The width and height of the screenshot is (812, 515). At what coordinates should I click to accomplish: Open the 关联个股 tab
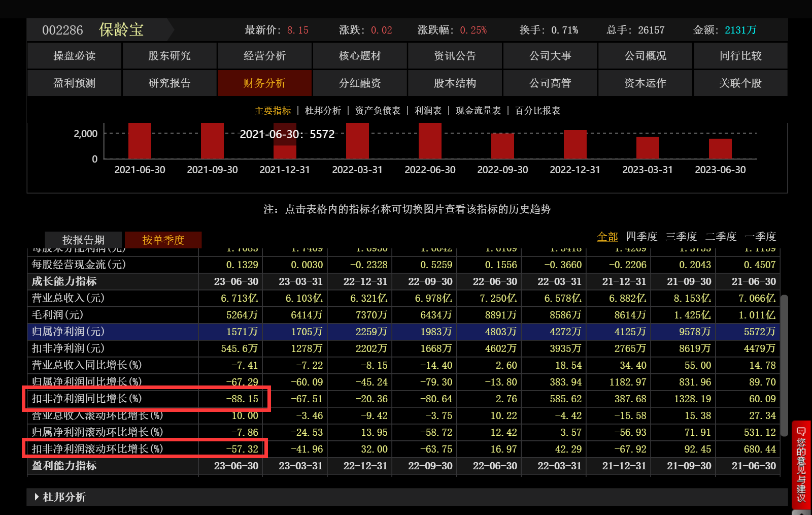(x=740, y=83)
